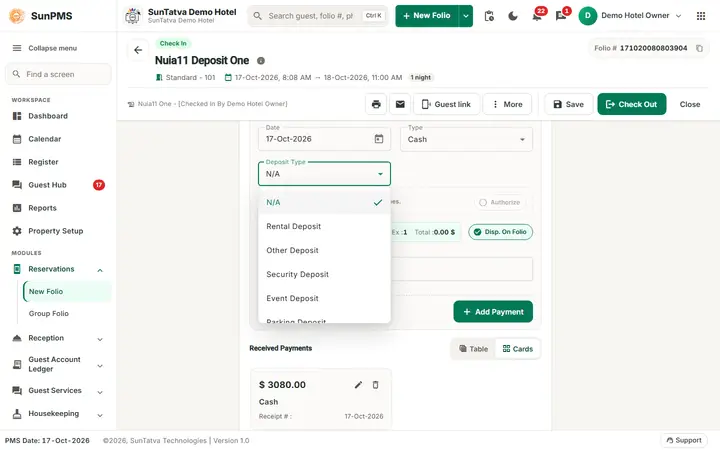Open the clipboard clock icon in header

[489, 16]
